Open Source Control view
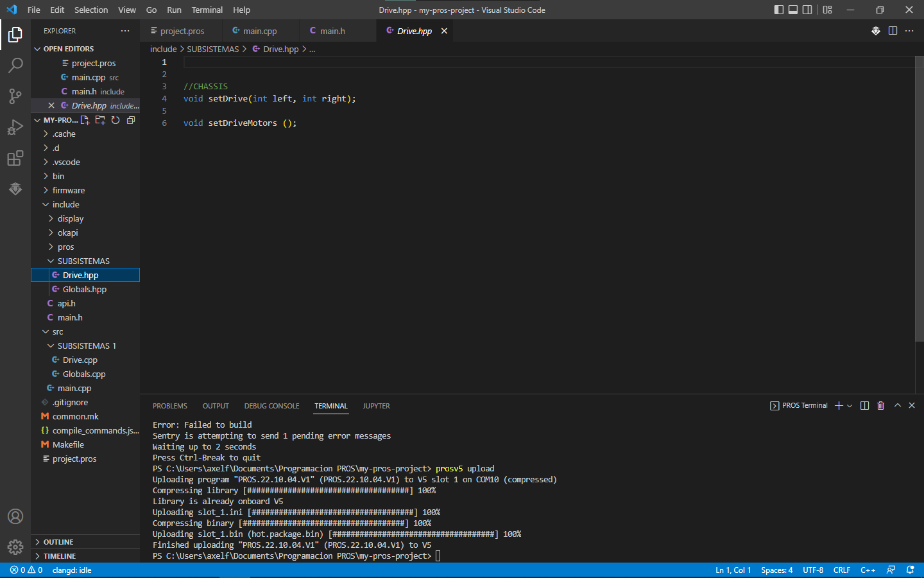 coord(15,96)
